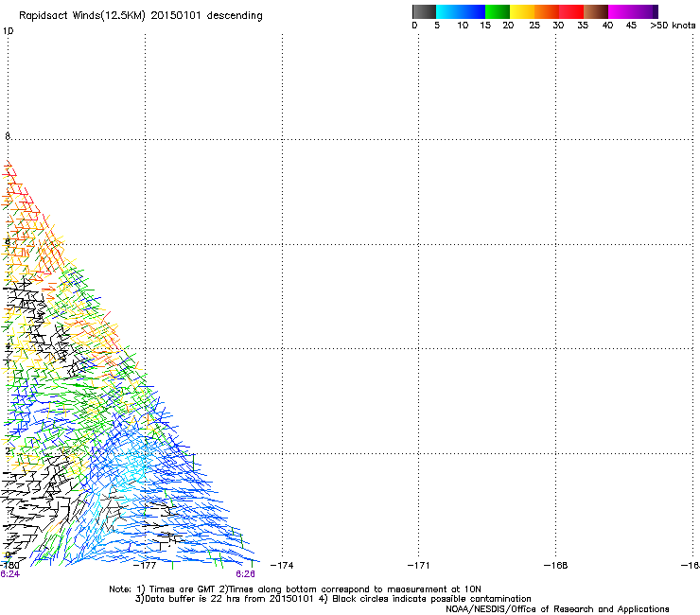Click the '>50 knots' legend label

(673, 26)
